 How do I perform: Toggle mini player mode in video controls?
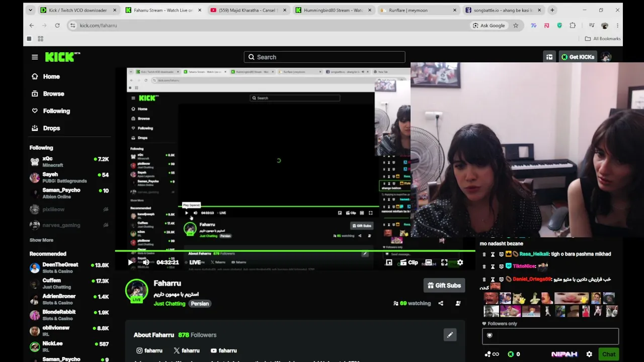(x=389, y=262)
